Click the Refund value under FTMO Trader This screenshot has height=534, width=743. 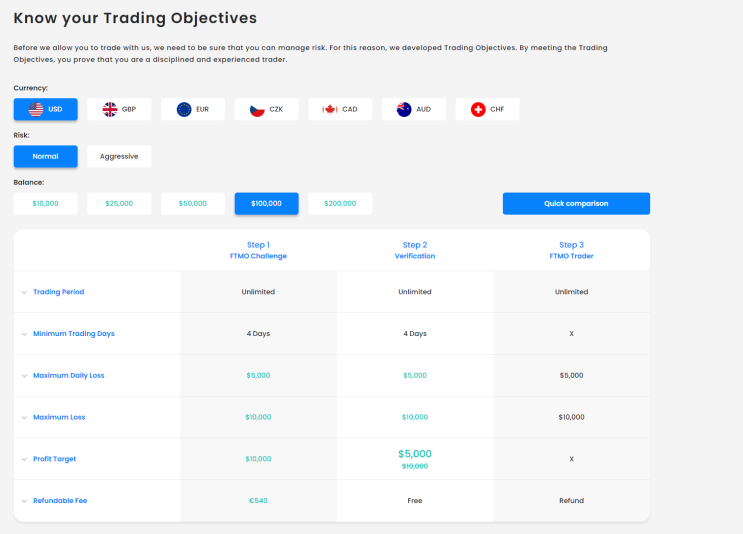pyautogui.click(x=571, y=500)
